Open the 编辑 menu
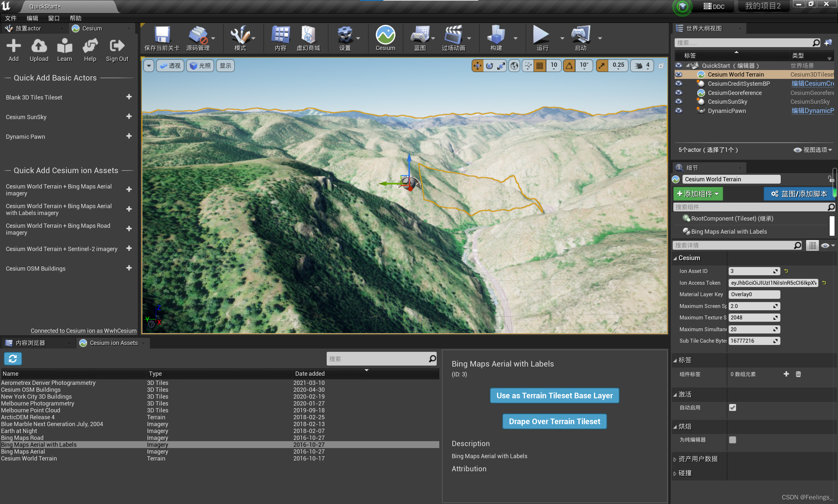This screenshot has width=838, height=504. [32, 18]
